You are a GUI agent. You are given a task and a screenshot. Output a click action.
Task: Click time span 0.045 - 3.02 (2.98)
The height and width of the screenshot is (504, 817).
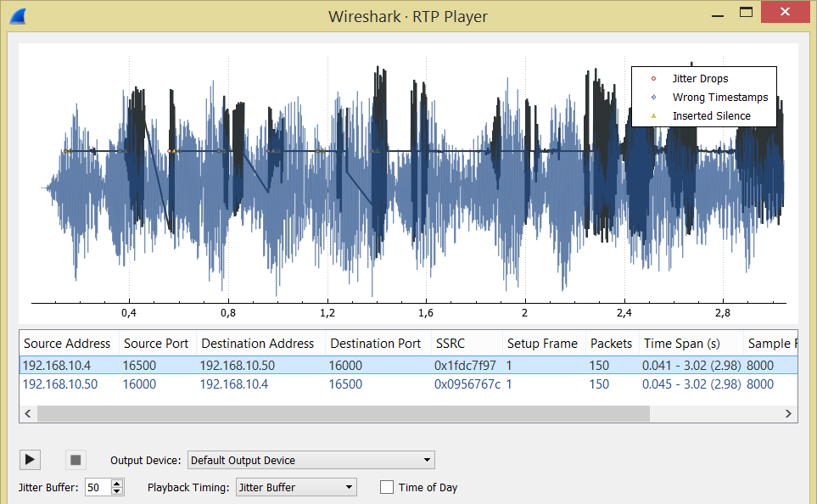coord(691,384)
